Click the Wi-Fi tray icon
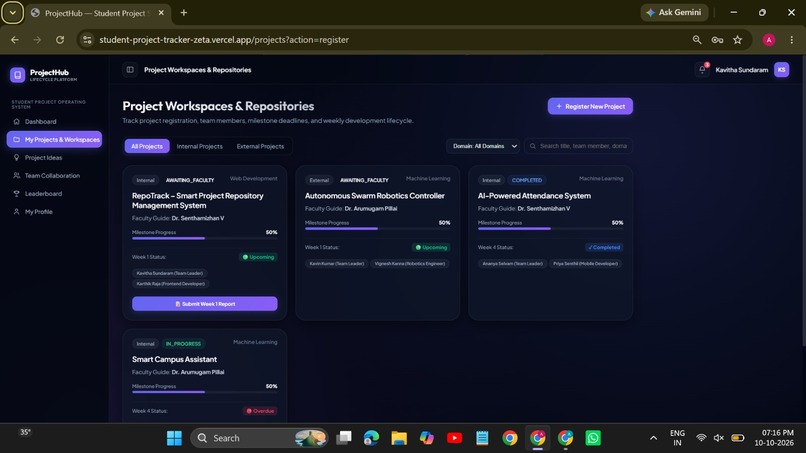Screen dimensions: 806x453 (x=701, y=438)
